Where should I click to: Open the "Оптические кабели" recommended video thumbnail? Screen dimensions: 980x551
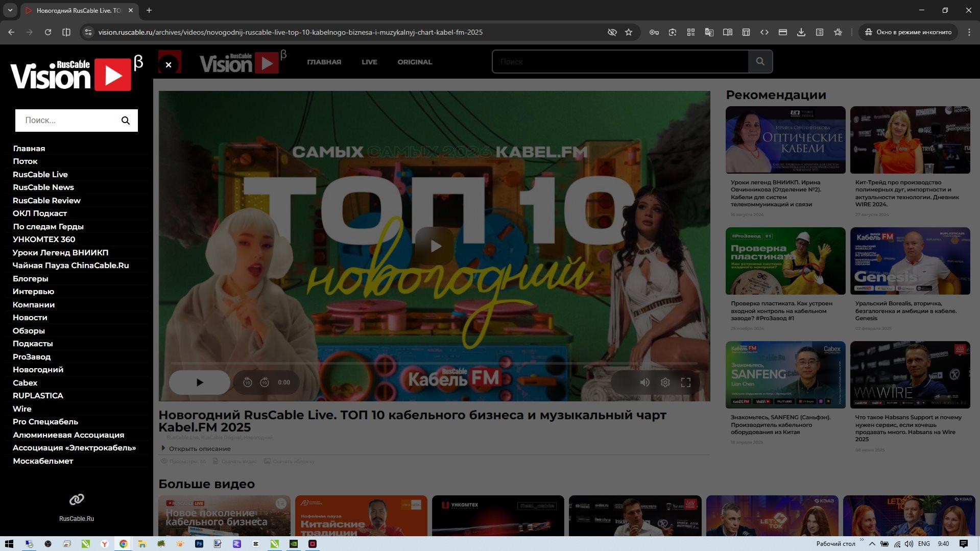(x=785, y=140)
